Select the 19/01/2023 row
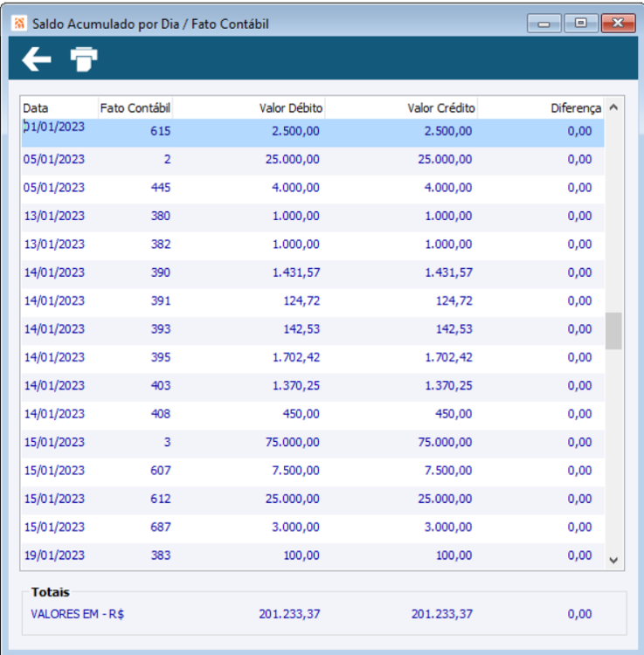Image resolution: width=644 pixels, height=655 pixels. coord(313,556)
